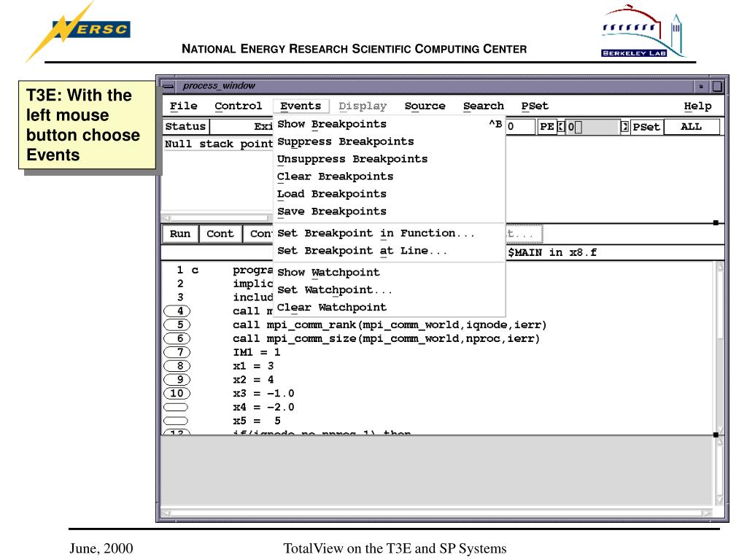This screenshot has height=560, width=747.
Task: Click the mpi_comm_size call line
Action: [386, 338]
